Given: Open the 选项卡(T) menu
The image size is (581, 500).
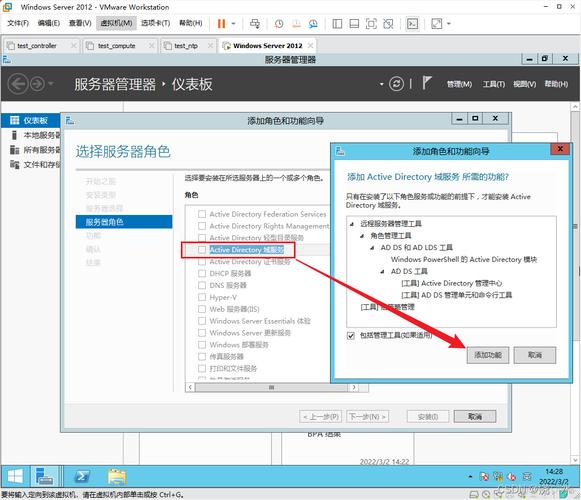Looking at the screenshot, I should click(156, 23).
